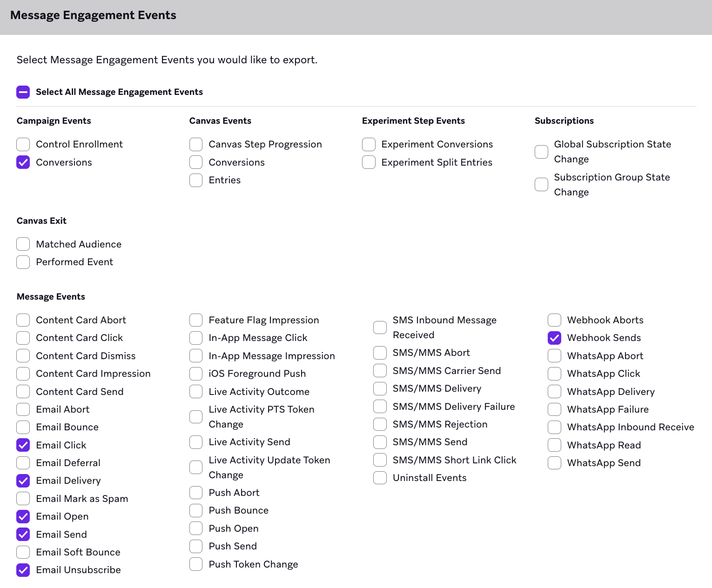This screenshot has width=712, height=588.
Task: Enable Entries under Canvas Events
Action: pos(195,180)
